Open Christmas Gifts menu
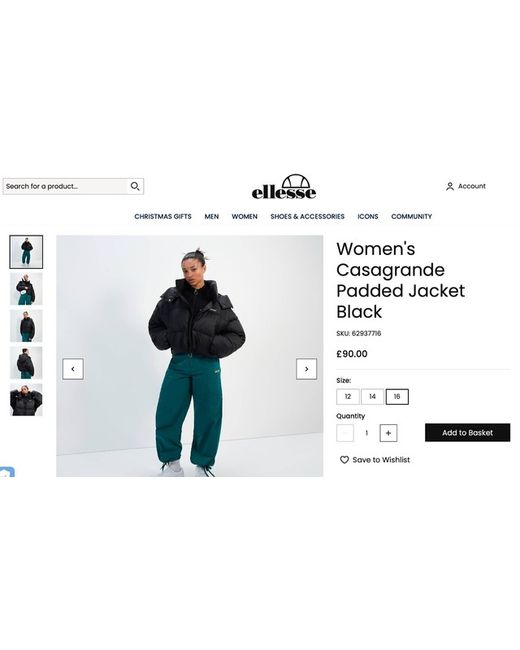The image size is (520, 650). point(163,216)
